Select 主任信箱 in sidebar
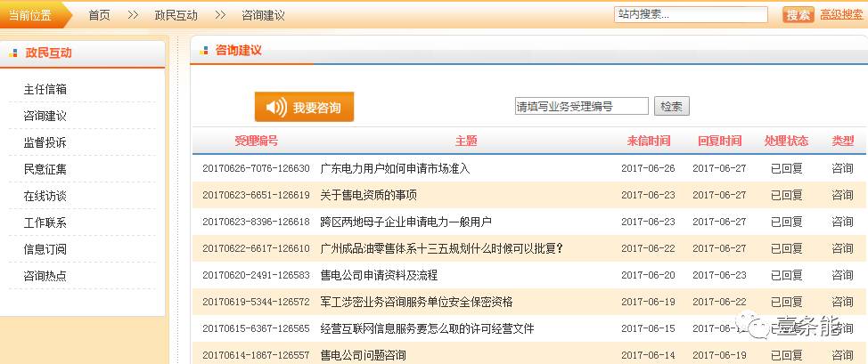Image resolution: width=868 pixels, height=364 pixels. point(45,90)
